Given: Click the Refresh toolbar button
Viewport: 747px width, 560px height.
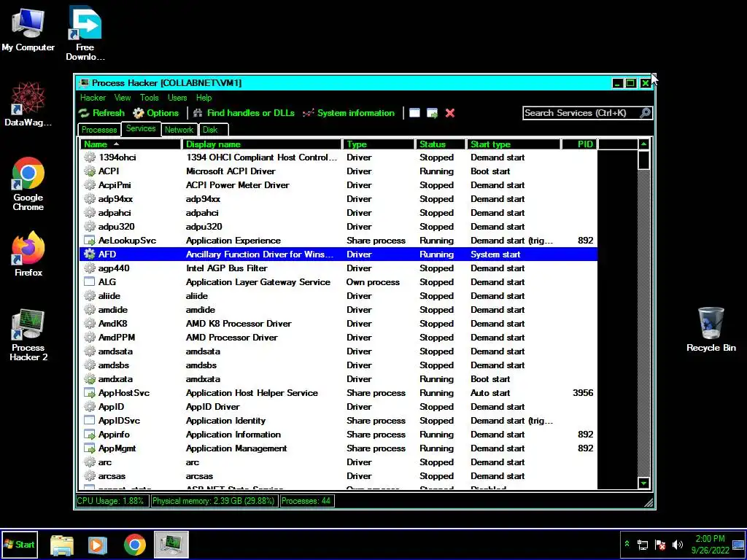Looking at the screenshot, I should [101, 113].
